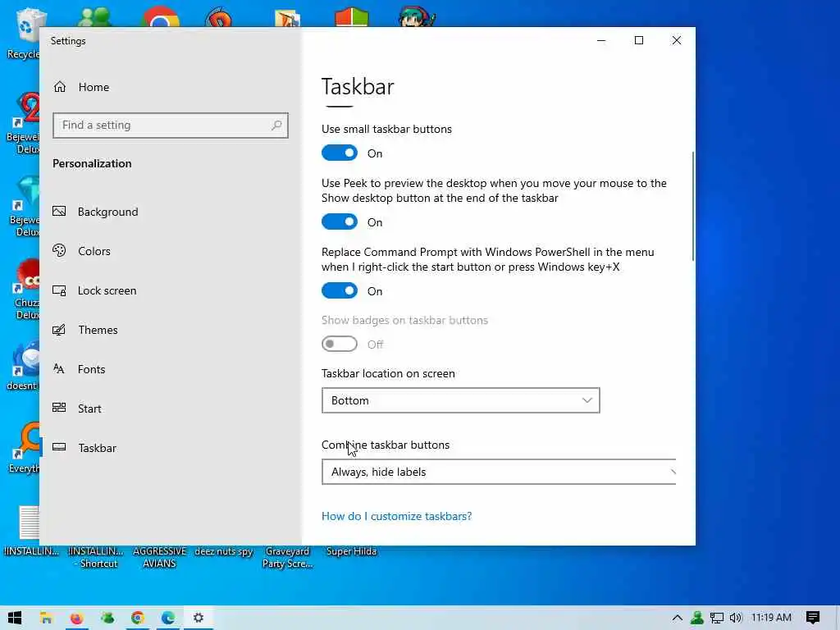Toggle Show badges on taskbar buttons
This screenshot has width=840, height=630.
click(x=340, y=344)
